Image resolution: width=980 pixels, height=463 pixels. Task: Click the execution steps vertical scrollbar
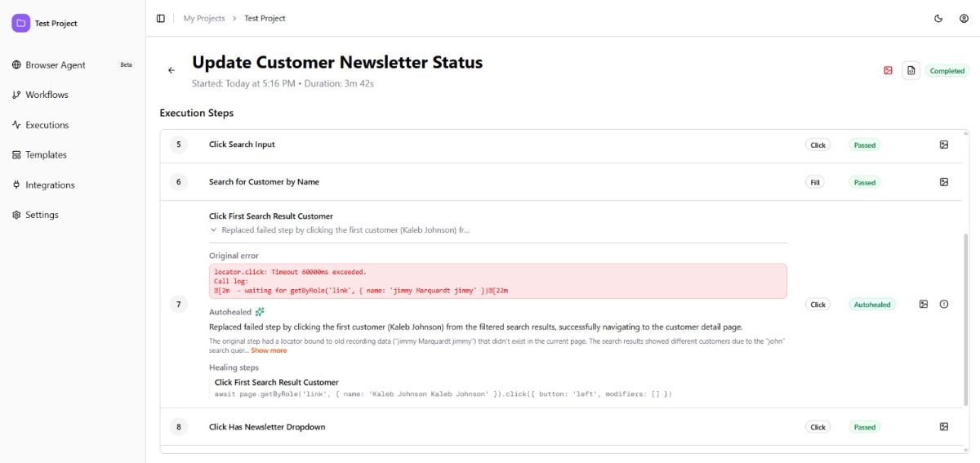(x=965, y=318)
